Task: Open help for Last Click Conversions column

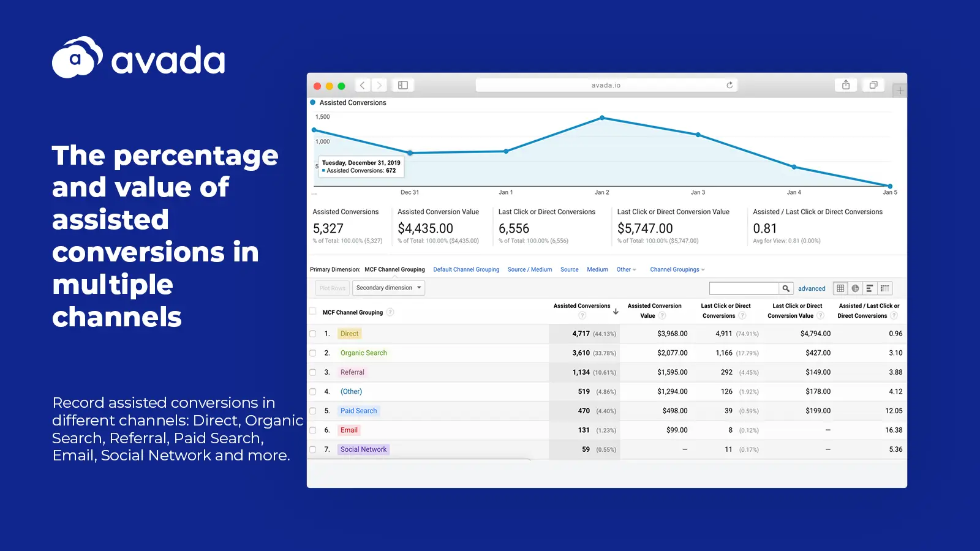Action: point(742,316)
